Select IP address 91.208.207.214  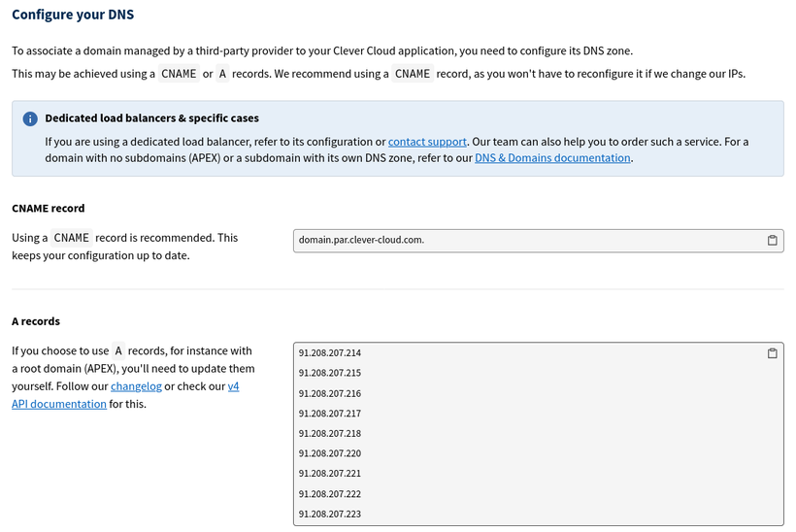click(330, 353)
